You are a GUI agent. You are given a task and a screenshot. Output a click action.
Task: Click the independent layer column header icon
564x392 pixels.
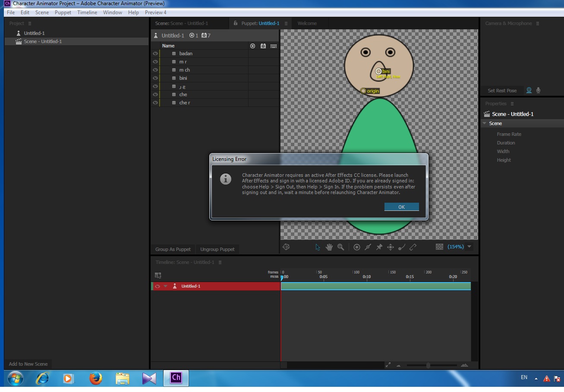(x=253, y=46)
